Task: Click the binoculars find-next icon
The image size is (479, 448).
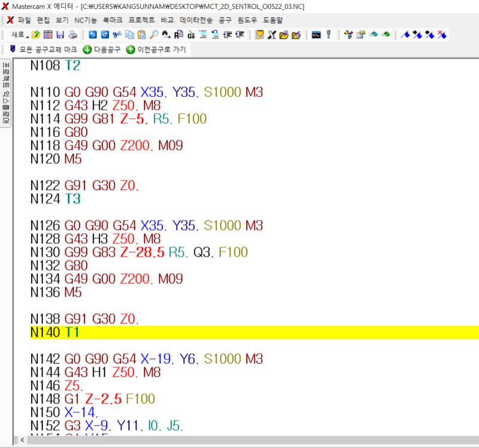Action: [166, 35]
